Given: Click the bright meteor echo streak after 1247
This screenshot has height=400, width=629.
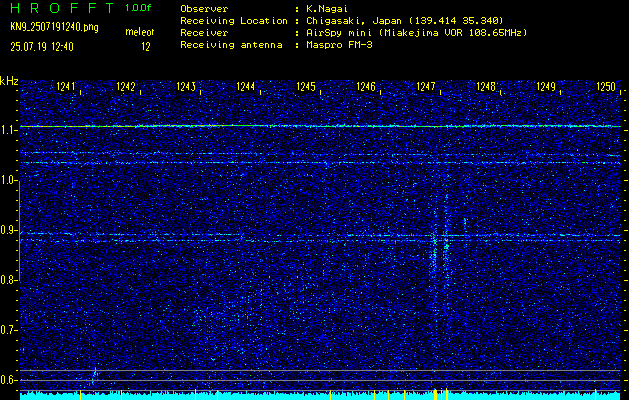Looking at the screenshot, I should point(446,241).
